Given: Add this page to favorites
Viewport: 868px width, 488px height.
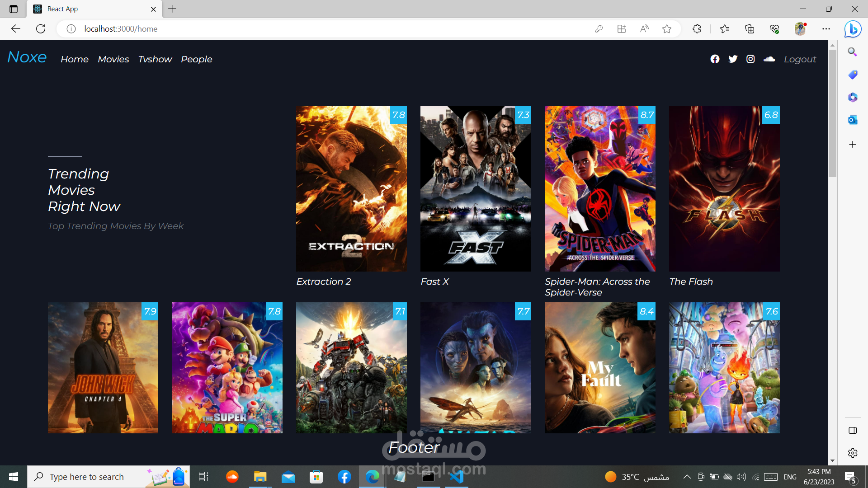Looking at the screenshot, I should click(667, 28).
